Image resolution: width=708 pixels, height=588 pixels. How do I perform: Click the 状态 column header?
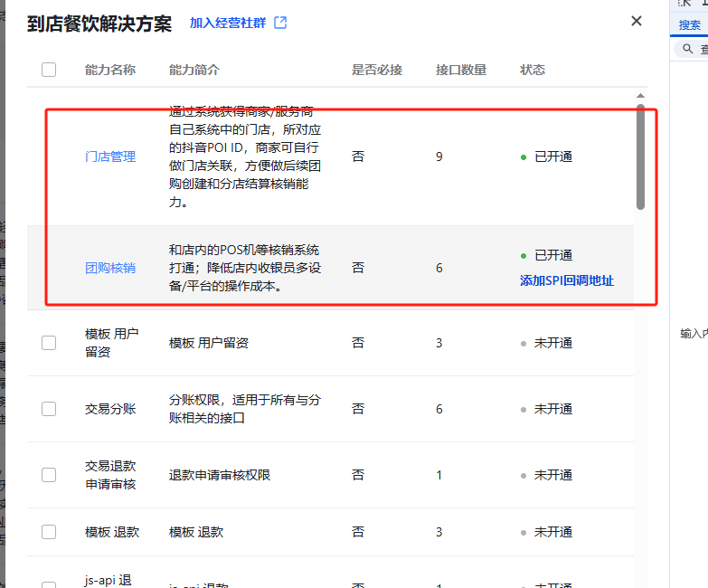(533, 70)
